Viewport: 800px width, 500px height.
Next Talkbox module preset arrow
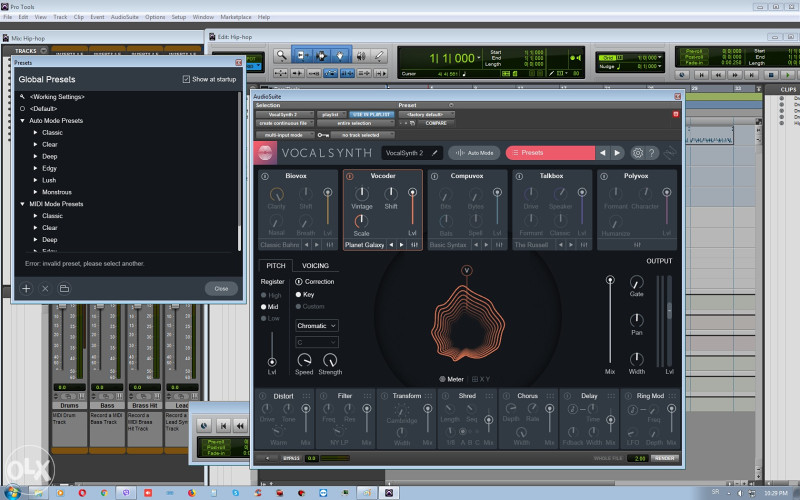tap(571, 245)
